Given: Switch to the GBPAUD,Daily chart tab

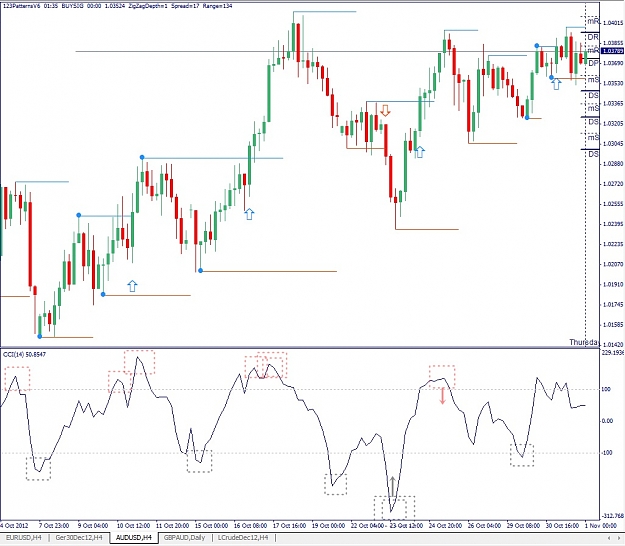Looking at the screenshot, I should click(x=184, y=538).
